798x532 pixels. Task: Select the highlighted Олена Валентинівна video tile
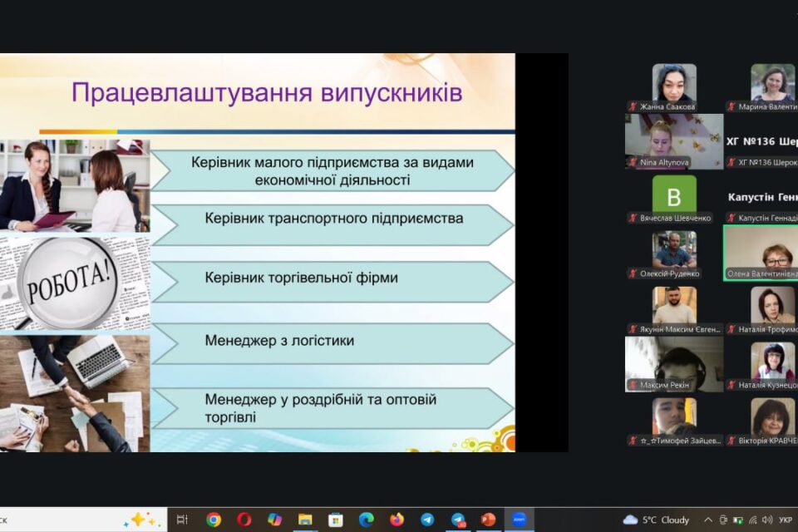tap(761, 253)
